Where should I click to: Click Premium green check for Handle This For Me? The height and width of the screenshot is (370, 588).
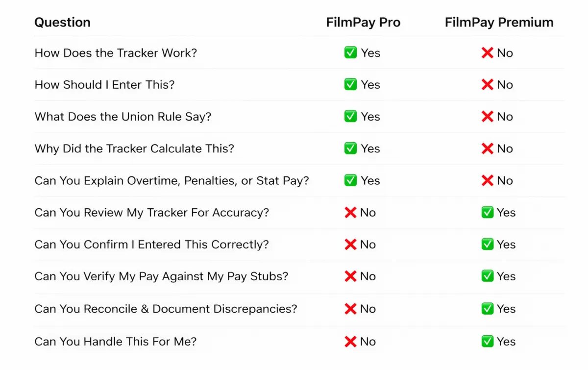pos(487,342)
